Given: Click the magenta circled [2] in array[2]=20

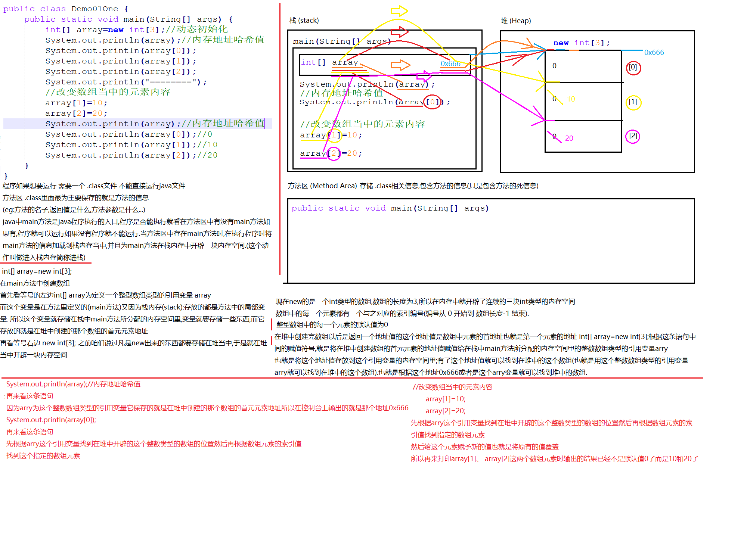Looking at the screenshot, I should tap(334, 153).
